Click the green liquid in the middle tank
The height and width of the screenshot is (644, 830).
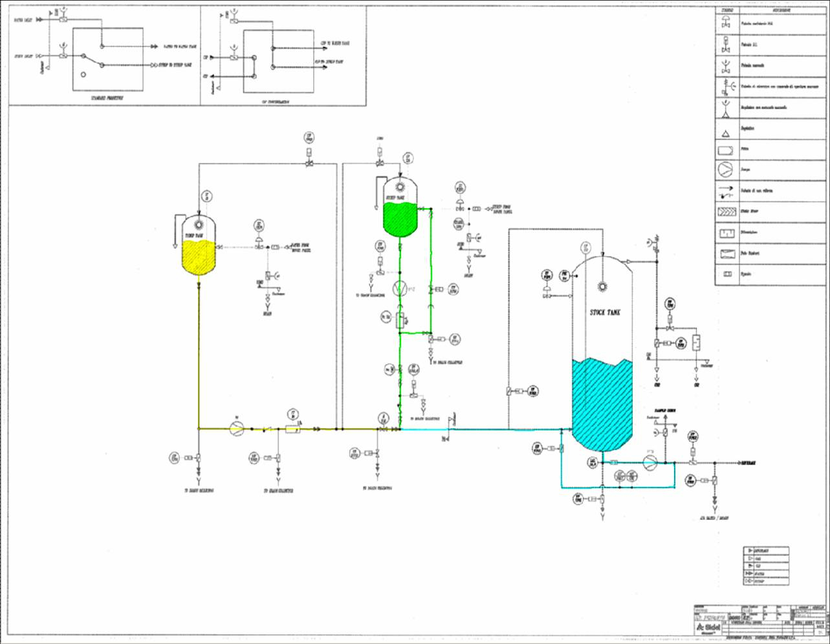click(x=400, y=218)
